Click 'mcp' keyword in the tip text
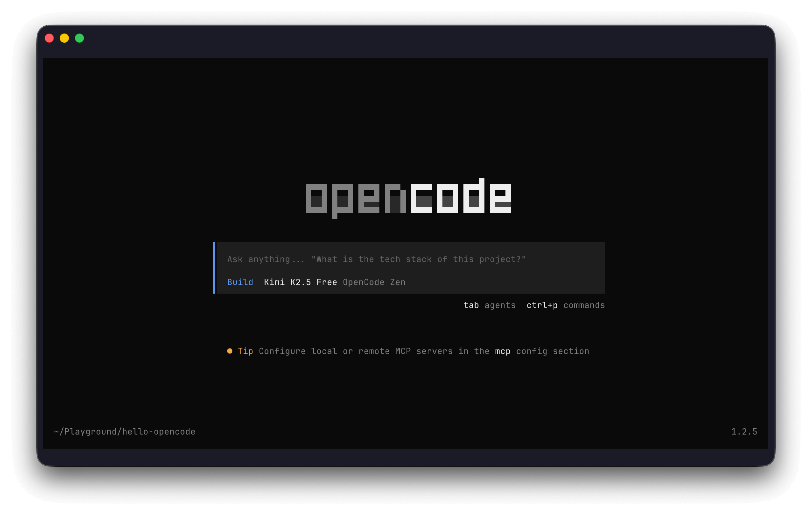812x515 pixels. coord(503,351)
